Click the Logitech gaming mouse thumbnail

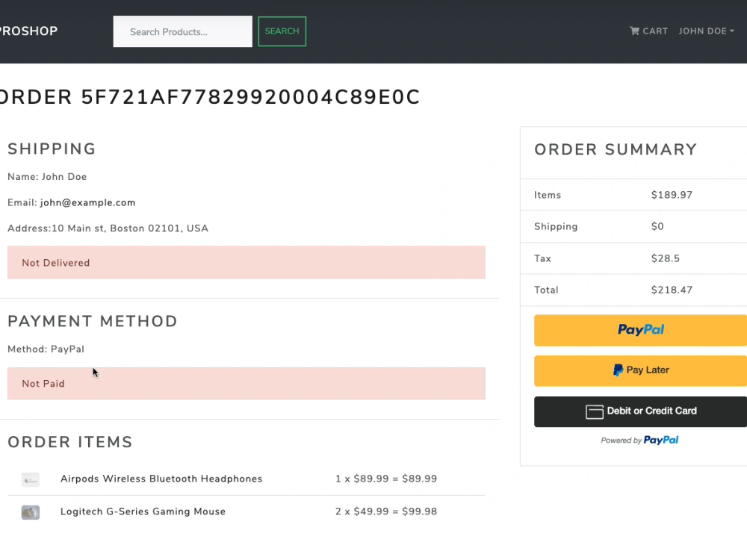(30, 512)
